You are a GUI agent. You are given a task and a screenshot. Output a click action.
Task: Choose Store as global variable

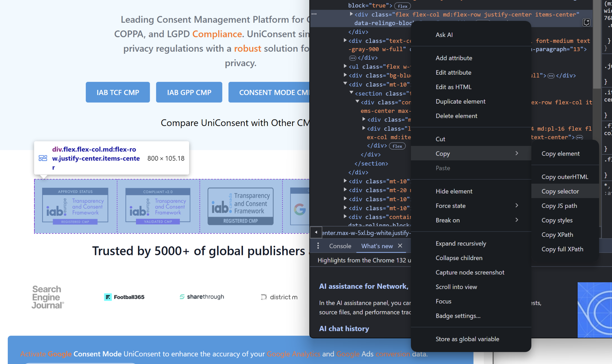[x=471, y=339]
